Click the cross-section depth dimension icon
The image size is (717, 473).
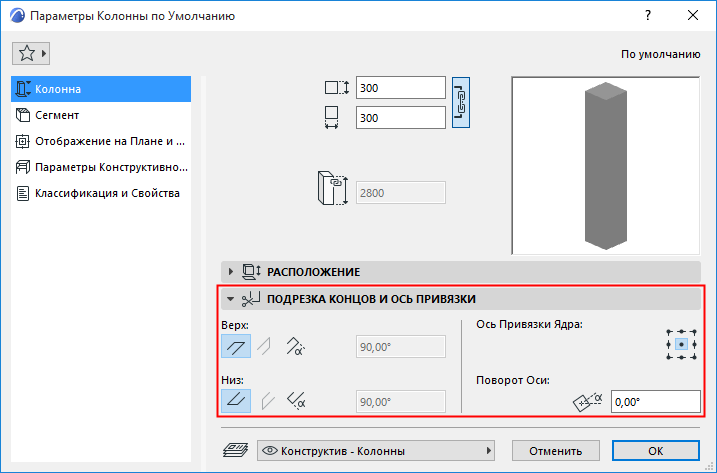click(337, 87)
